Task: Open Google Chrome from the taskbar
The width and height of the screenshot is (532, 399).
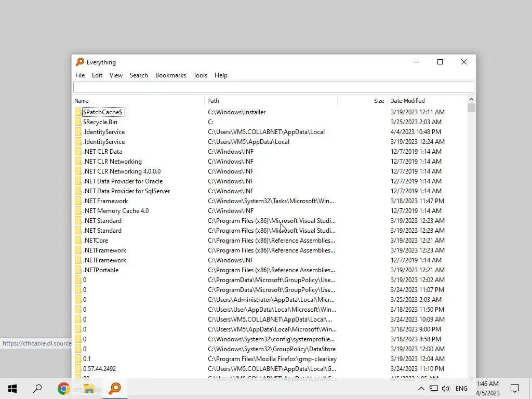Action: tap(63, 389)
